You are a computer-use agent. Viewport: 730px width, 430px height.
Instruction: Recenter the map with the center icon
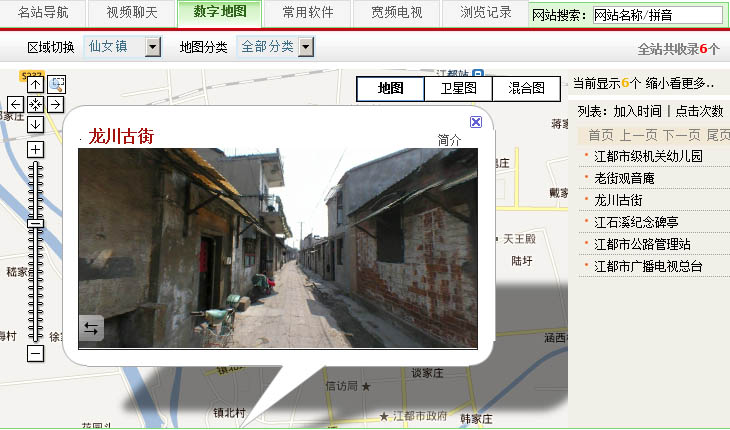[35, 104]
